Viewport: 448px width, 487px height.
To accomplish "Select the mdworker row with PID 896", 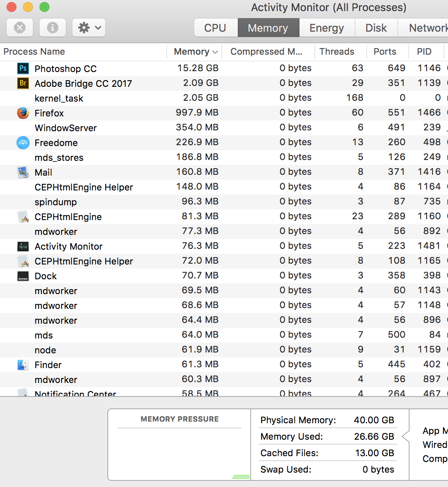I will pyautogui.click(x=224, y=320).
